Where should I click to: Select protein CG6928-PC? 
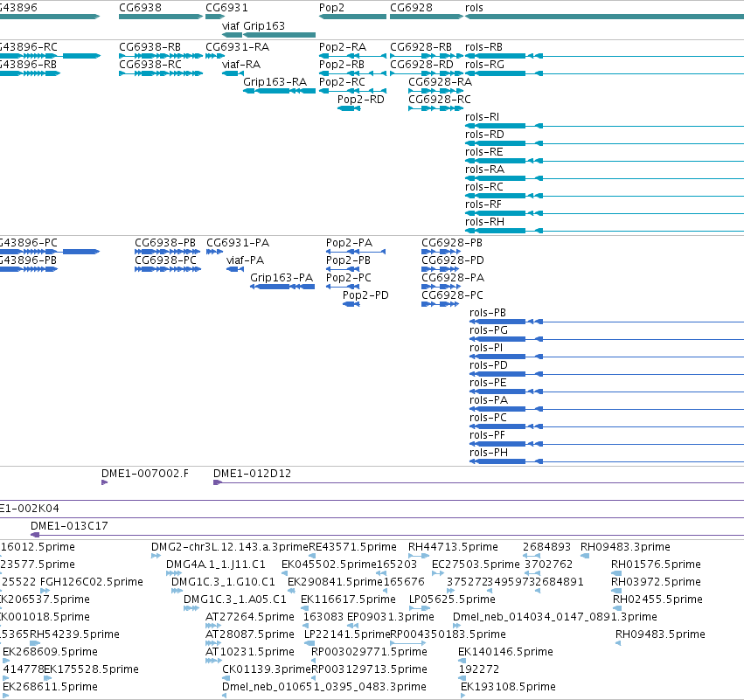(x=452, y=295)
